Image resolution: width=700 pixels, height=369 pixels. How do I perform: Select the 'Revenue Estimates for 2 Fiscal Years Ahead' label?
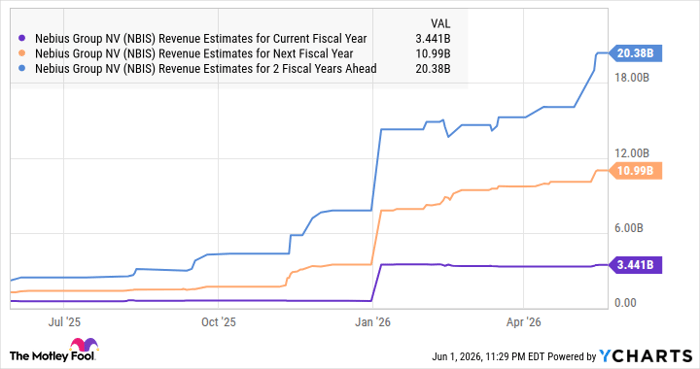206,69
